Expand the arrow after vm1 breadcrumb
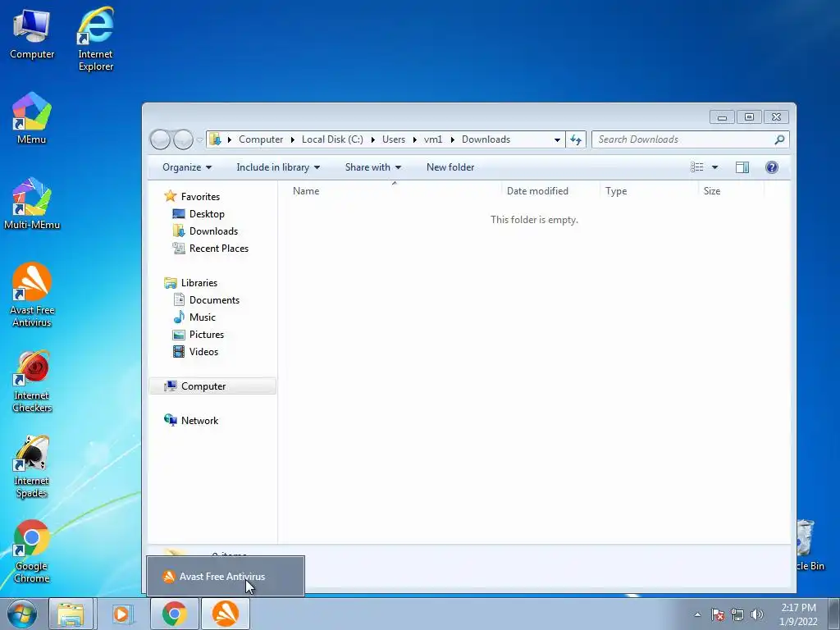The width and height of the screenshot is (840, 630). click(452, 139)
